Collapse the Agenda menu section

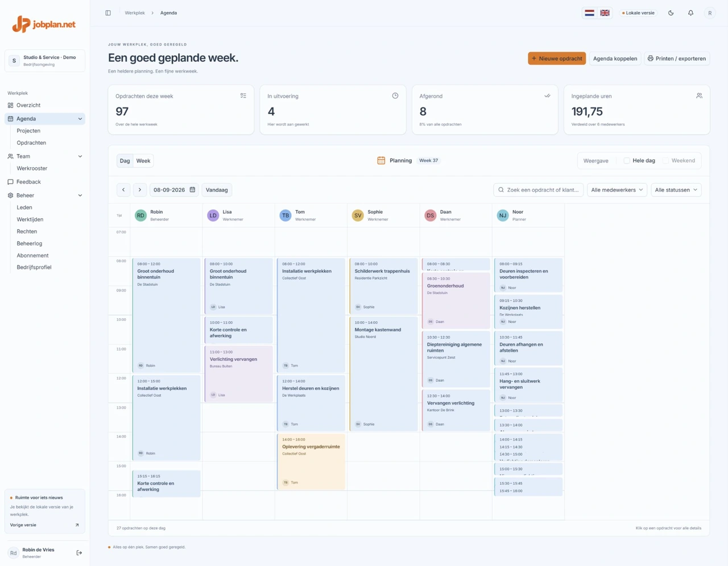[80, 119]
